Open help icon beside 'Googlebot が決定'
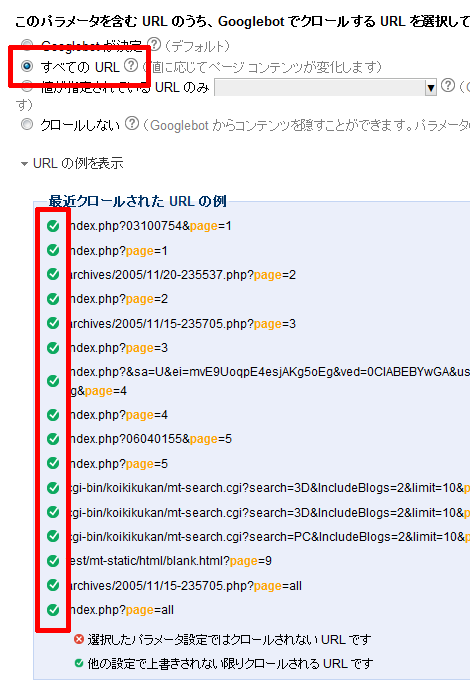This screenshot has height=696, width=470. (x=154, y=44)
